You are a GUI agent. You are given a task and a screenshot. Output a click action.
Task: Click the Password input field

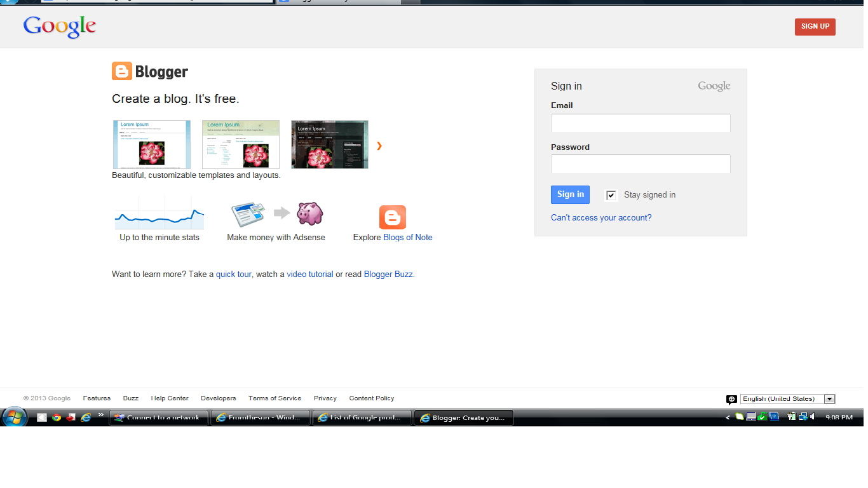pyautogui.click(x=641, y=164)
